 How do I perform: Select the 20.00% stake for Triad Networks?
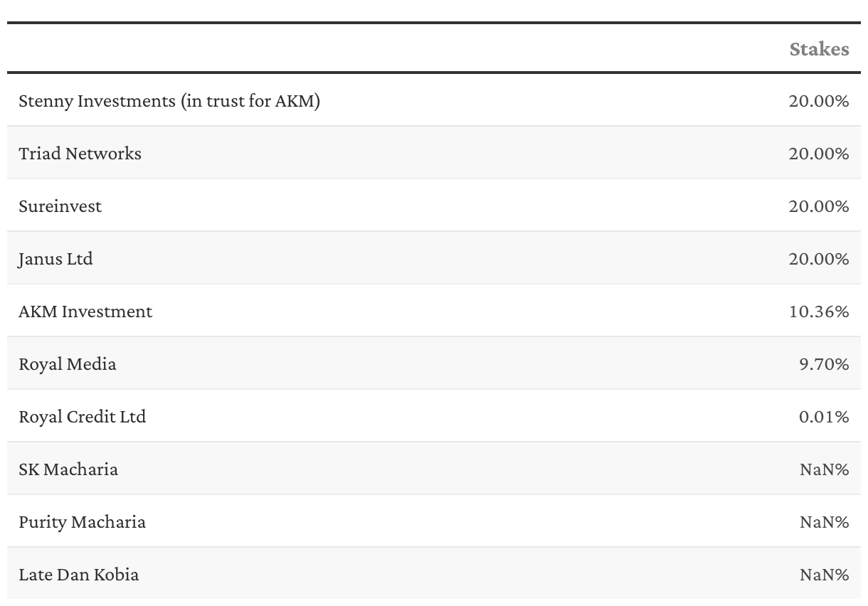click(818, 154)
